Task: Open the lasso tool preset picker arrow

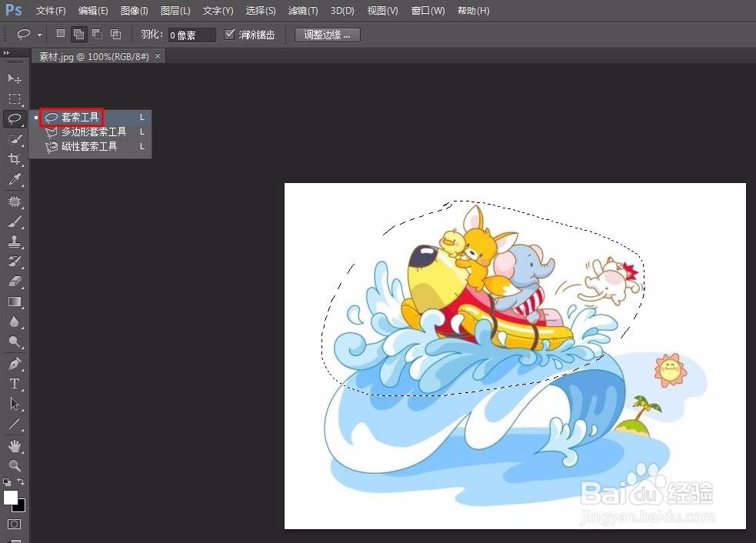Action: [x=39, y=35]
